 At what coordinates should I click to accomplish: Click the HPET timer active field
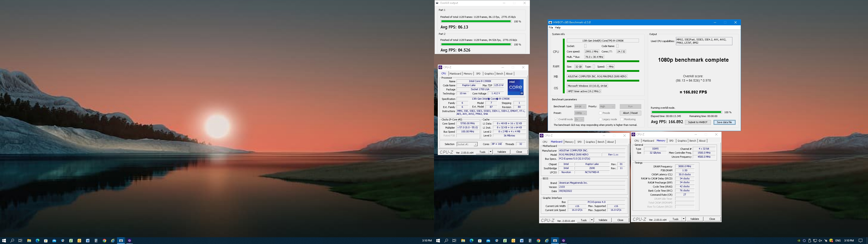[584, 91]
